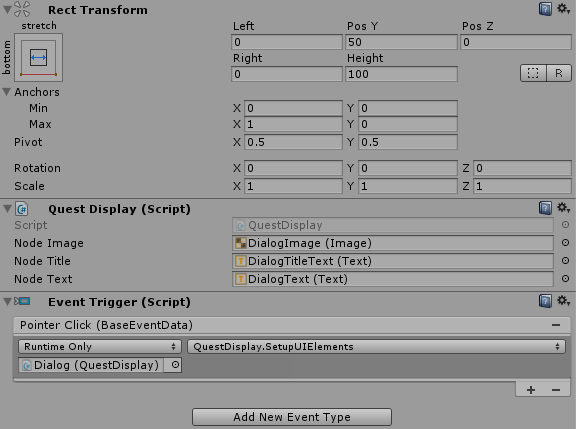576x429 pixels.
Task: Open QuestDisplay.SetupUIElements function dropdown
Action: (376, 346)
